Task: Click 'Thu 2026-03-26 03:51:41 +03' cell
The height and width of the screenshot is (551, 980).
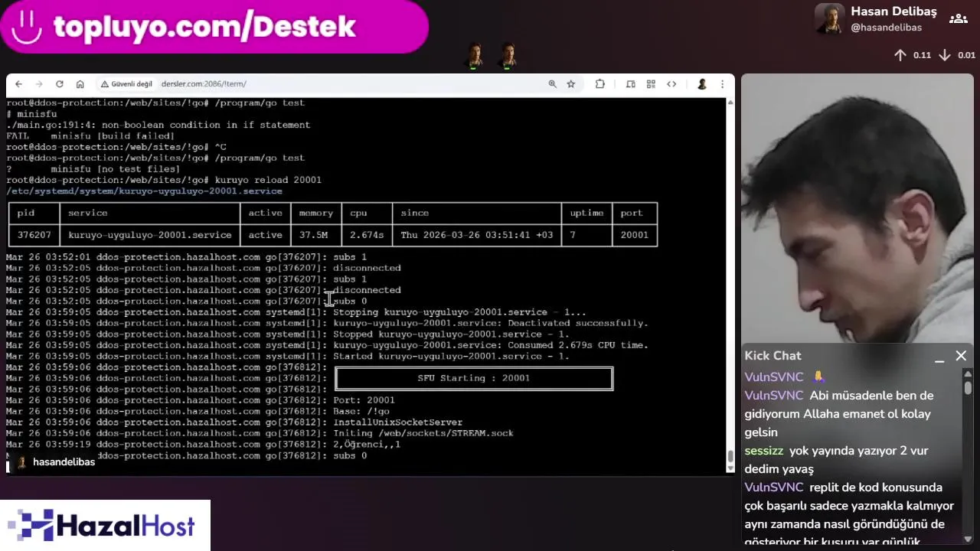Action: tap(476, 235)
